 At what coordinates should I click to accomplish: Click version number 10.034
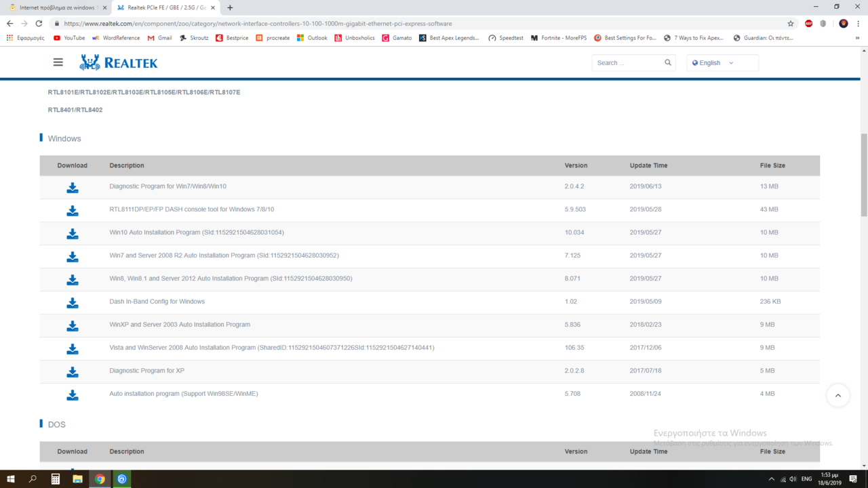574,232
